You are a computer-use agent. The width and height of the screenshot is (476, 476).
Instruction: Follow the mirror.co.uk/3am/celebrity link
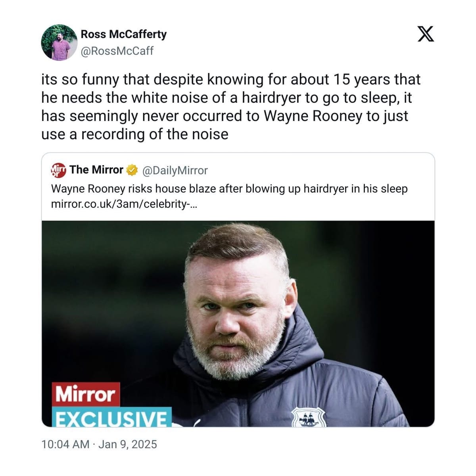click(x=124, y=205)
